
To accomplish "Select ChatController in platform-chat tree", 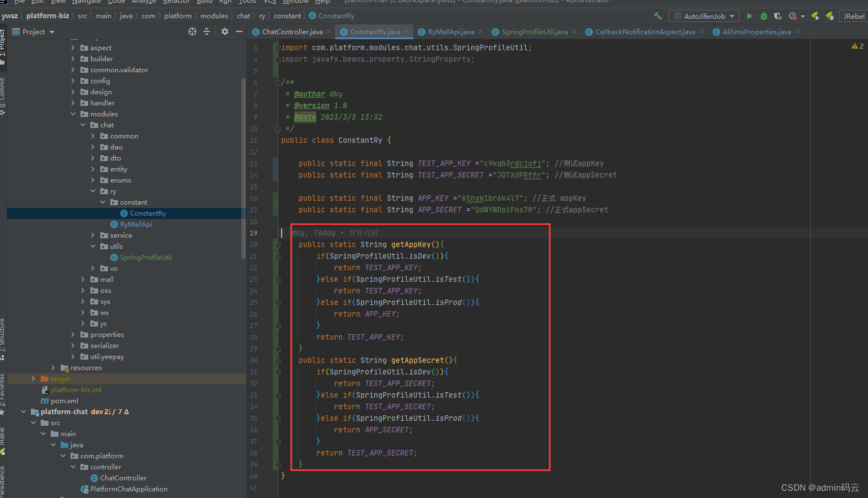I will click(x=123, y=478).
